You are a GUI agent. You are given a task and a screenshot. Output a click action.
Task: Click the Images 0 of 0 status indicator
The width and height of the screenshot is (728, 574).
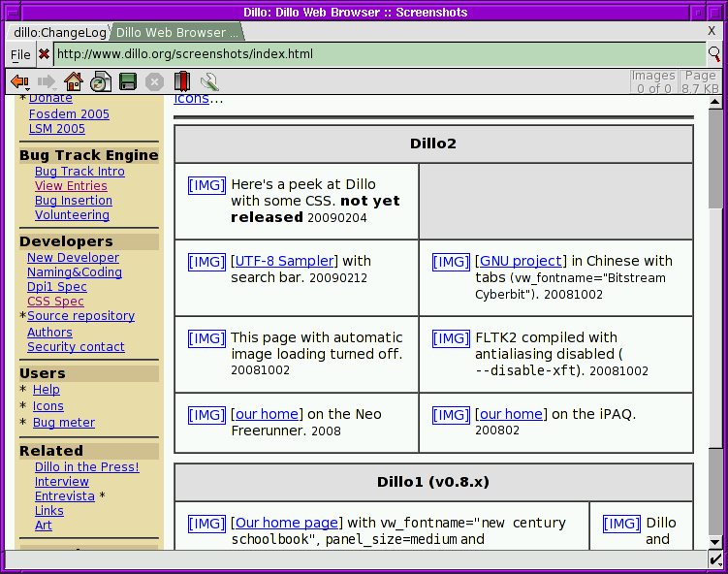653,81
